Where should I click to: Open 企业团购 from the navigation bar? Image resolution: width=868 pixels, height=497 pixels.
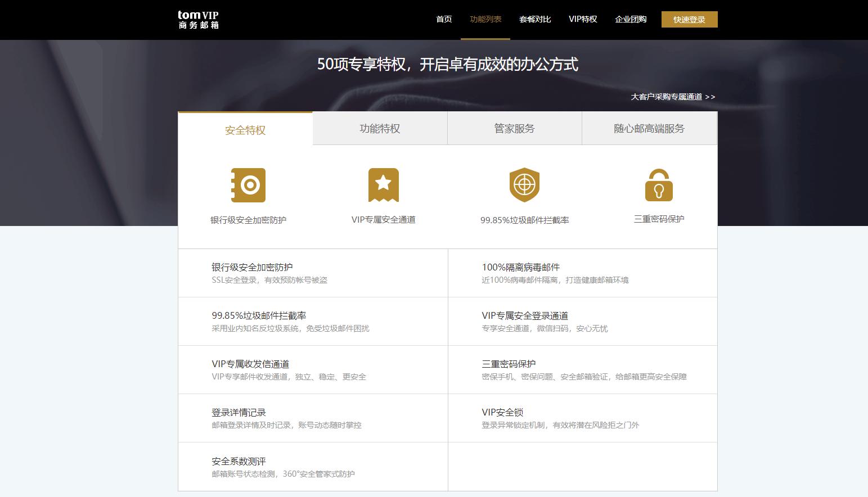pyautogui.click(x=631, y=19)
